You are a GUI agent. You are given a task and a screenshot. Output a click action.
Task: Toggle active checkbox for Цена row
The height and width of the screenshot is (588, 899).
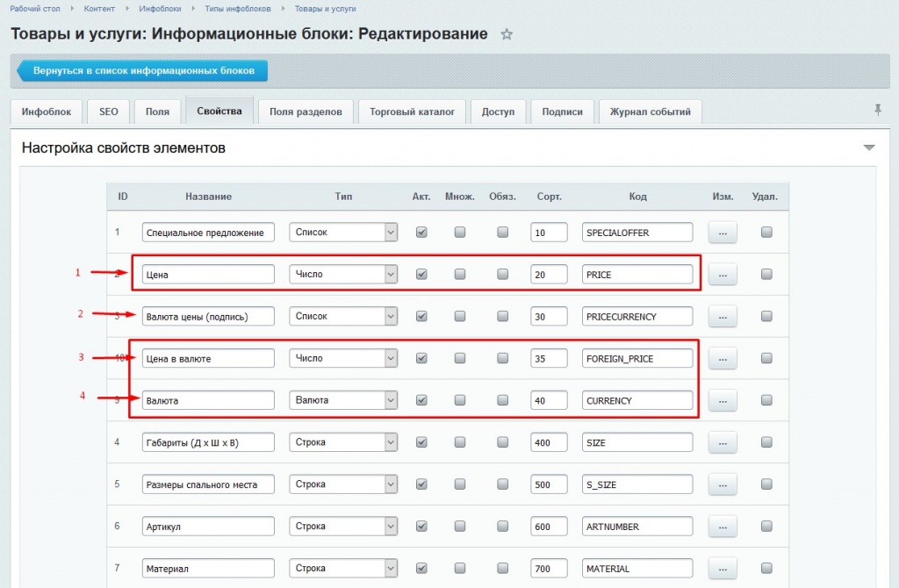pyautogui.click(x=421, y=274)
